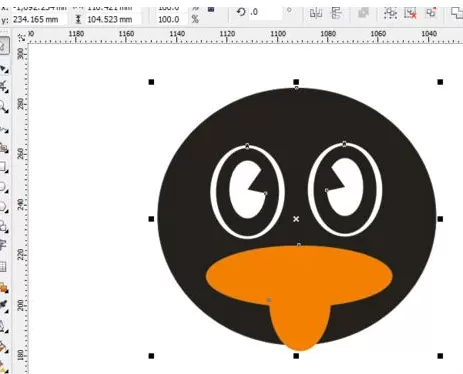Click the Ungroup icon with red X
The width and height of the screenshot is (463, 374).
pos(410,13)
